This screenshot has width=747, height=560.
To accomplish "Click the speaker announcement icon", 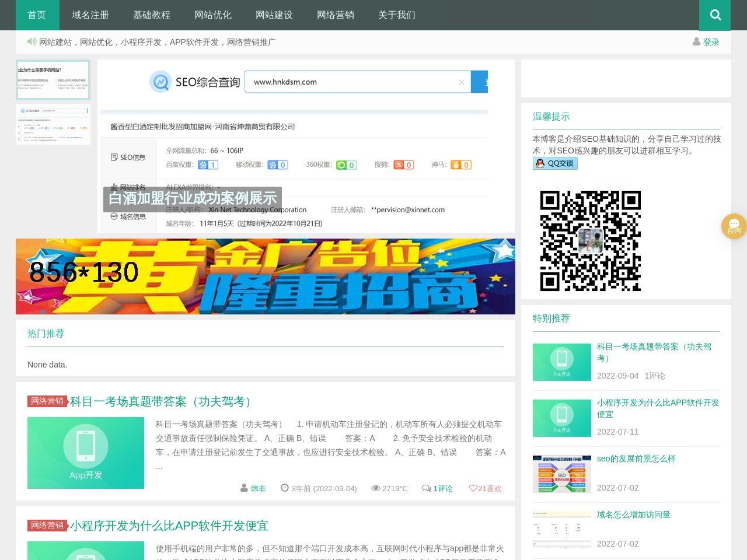I will [x=32, y=42].
